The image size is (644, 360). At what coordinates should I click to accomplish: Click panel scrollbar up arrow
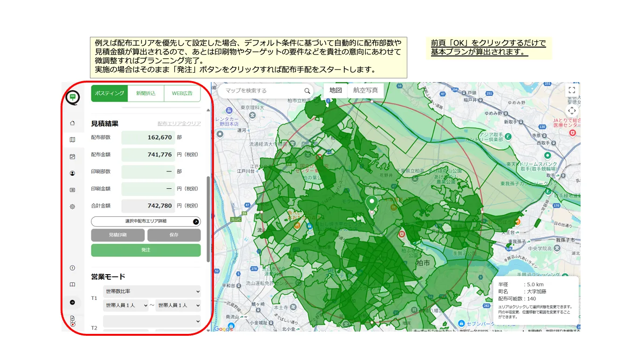click(x=208, y=110)
